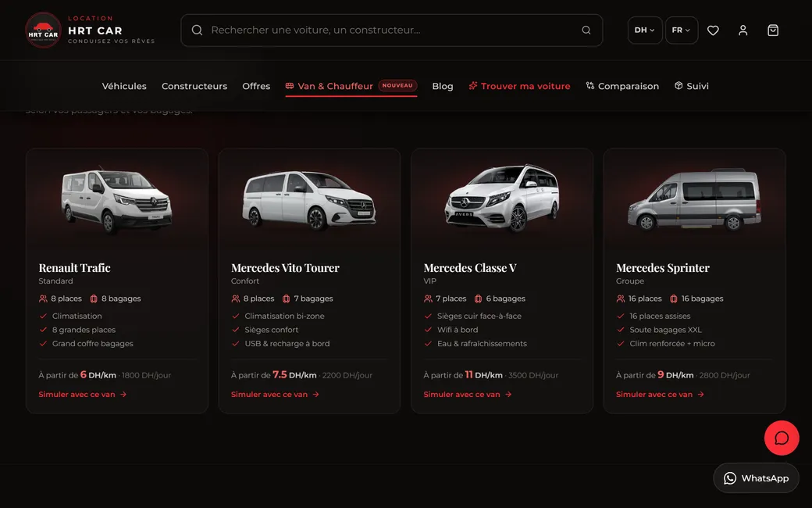This screenshot has width=812, height=508.
Task: Click the Confort category label
Action: coord(245,281)
